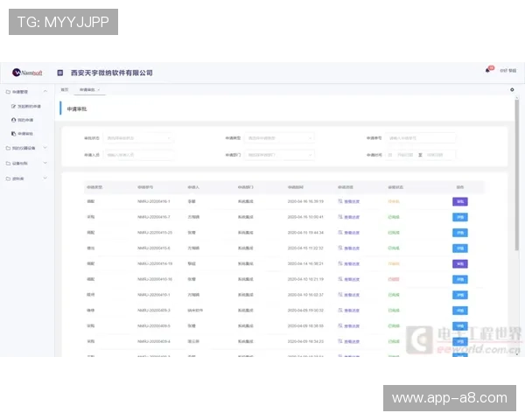525x420 pixels.
Task: Click the 申请单号 column header
Action: pyautogui.click(x=145, y=187)
